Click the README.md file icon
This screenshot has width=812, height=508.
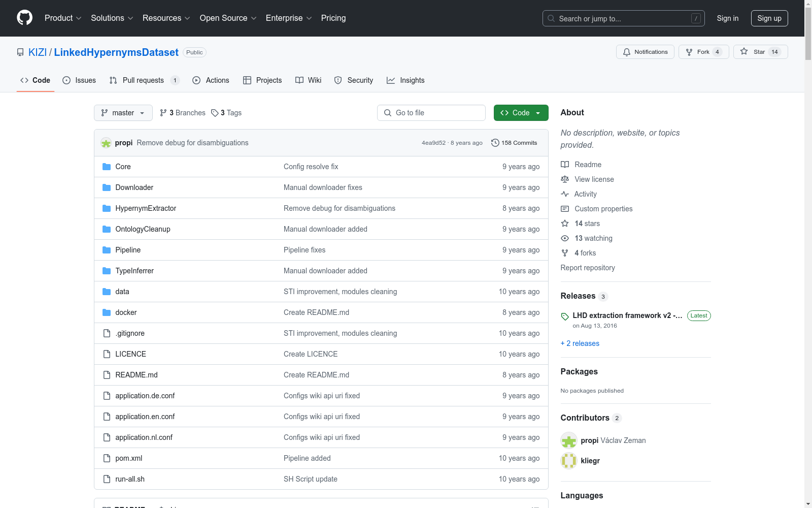[107, 375]
